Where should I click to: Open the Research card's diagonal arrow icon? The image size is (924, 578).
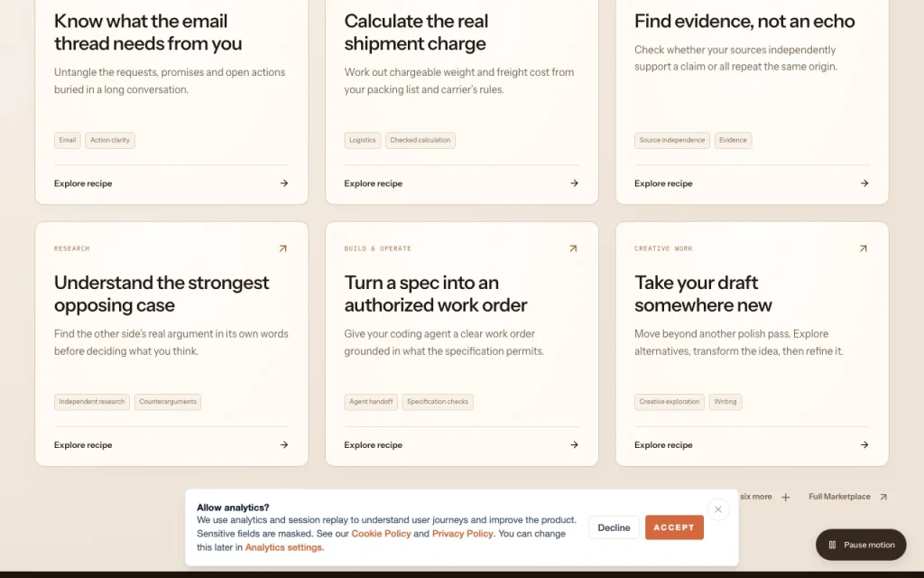tap(282, 249)
